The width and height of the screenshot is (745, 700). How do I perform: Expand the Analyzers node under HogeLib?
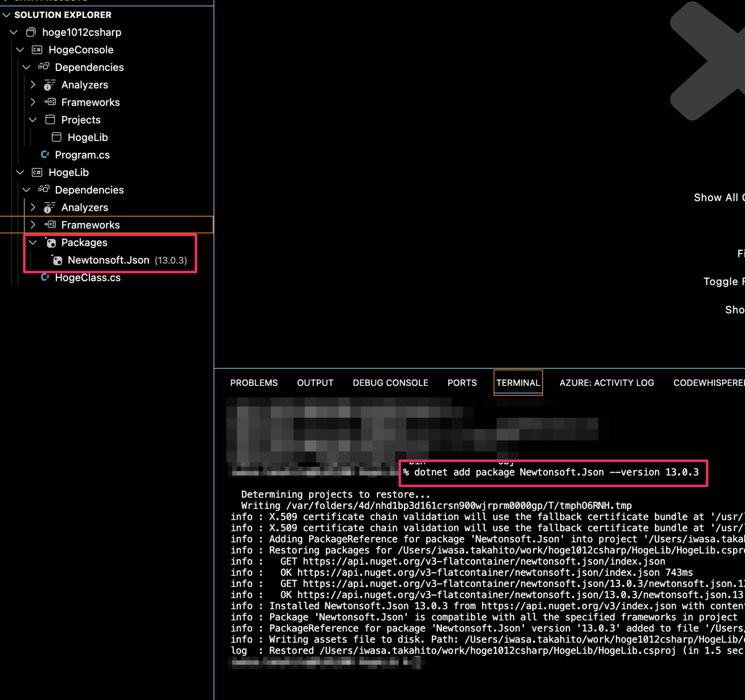tap(32, 207)
